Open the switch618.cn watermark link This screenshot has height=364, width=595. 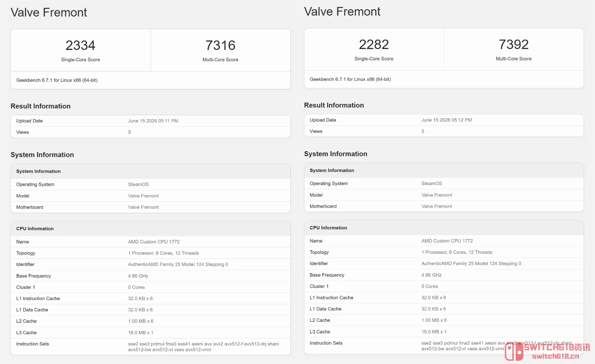pos(555,356)
